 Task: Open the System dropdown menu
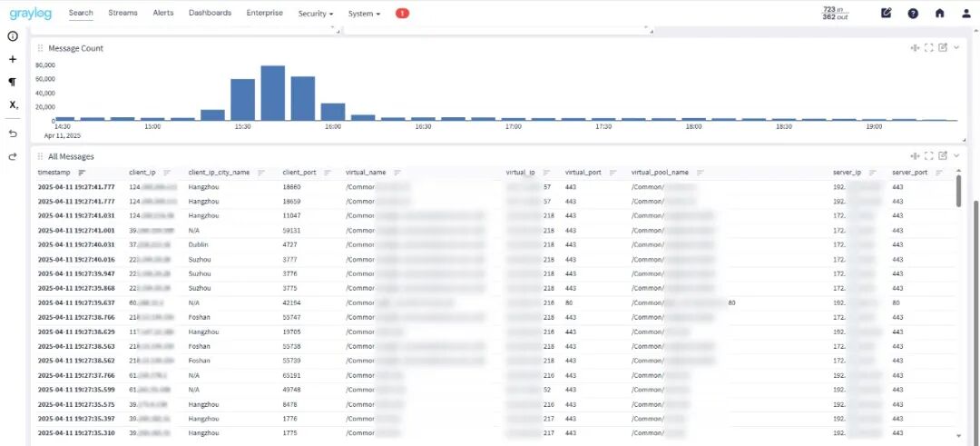pyautogui.click(x=364, y=13)
